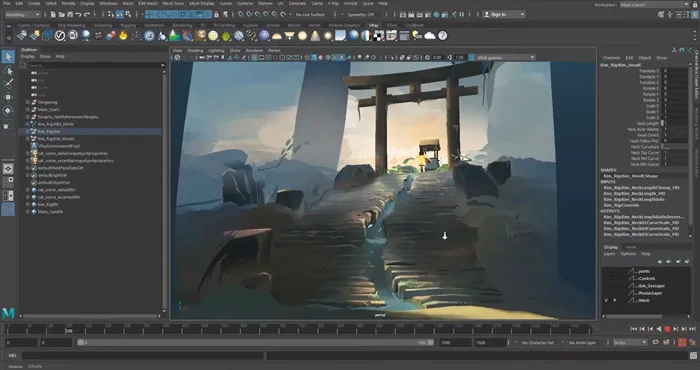
Task: Open the Mesh Tools menu
Action: tap(173, 3)
